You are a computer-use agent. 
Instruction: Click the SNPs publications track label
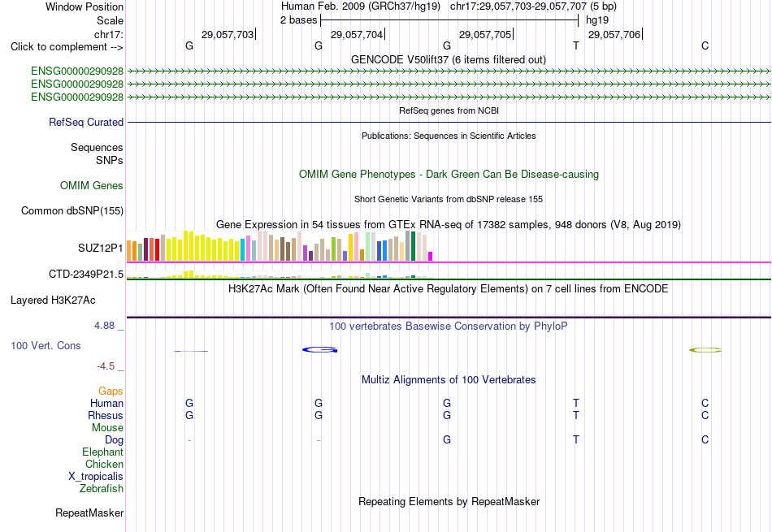[x=110, y=160]
